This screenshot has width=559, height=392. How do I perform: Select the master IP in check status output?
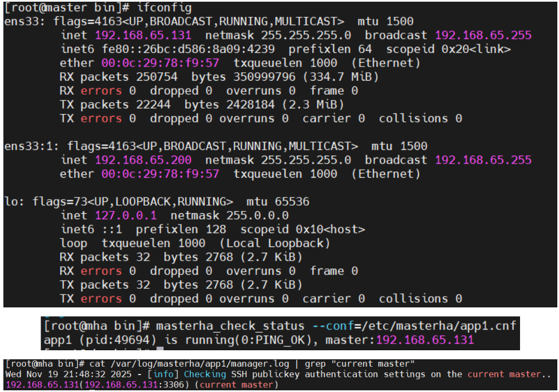tap(425, 340)
